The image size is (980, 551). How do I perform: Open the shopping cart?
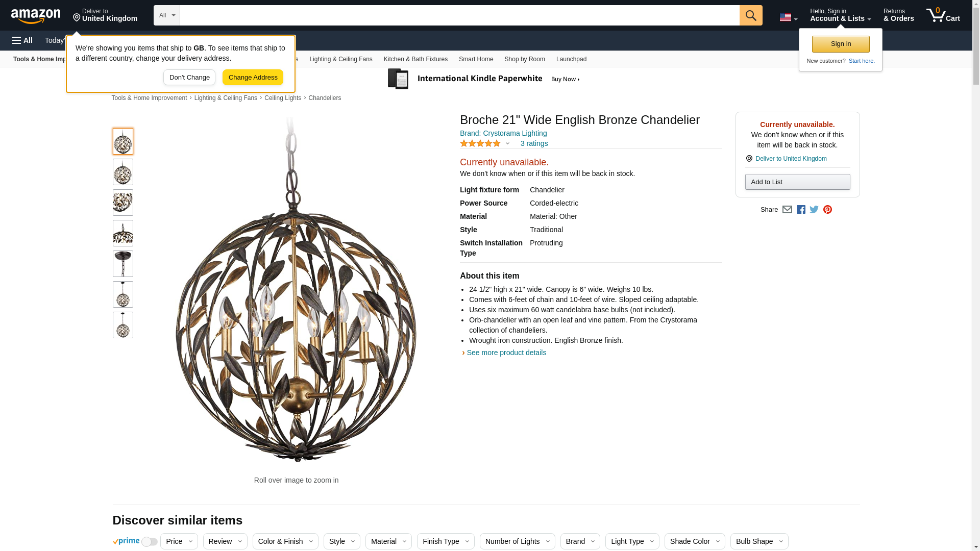[x=943, y=15]
